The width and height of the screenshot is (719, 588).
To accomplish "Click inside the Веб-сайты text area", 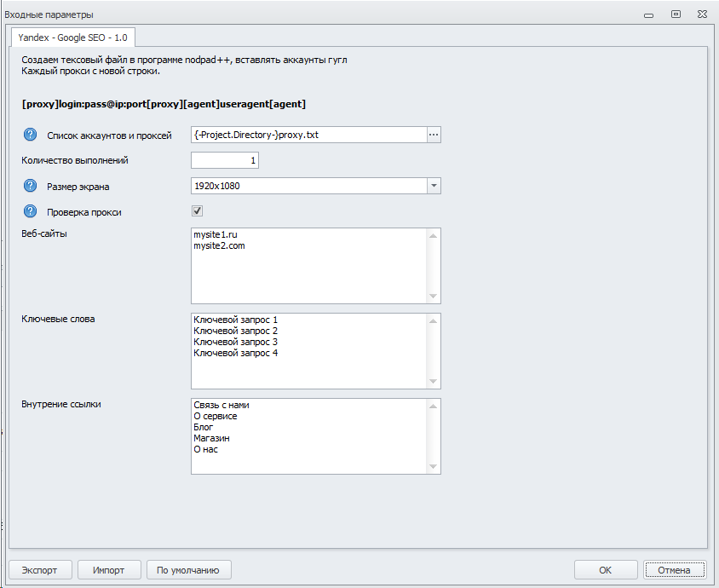I will pyautogui.click(x=308, y=273).
